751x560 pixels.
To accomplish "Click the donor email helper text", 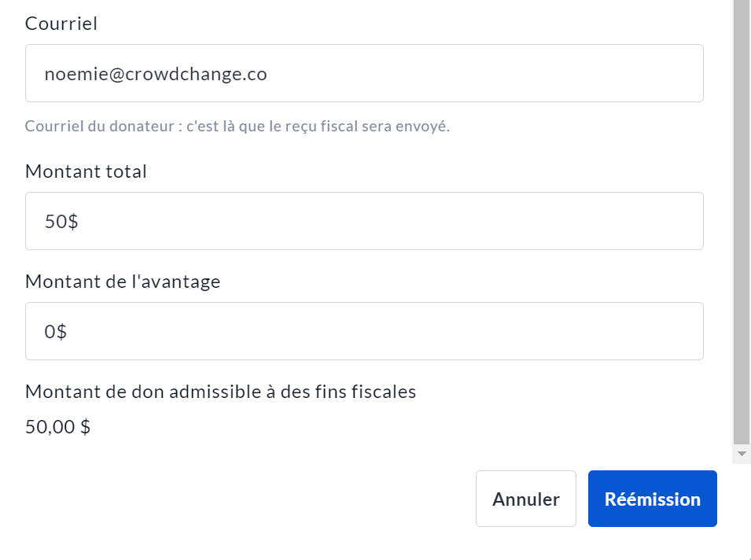I will click(237, 127).
